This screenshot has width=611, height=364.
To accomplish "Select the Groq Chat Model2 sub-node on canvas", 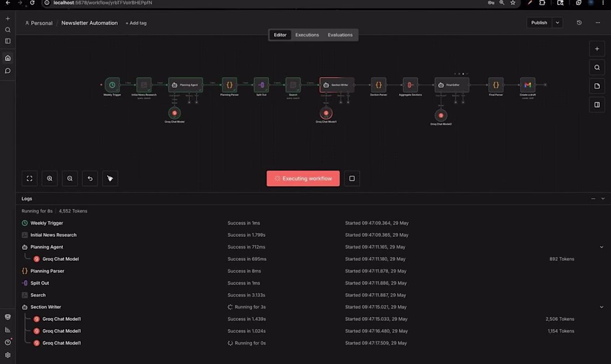I will (x=441, y=115).
